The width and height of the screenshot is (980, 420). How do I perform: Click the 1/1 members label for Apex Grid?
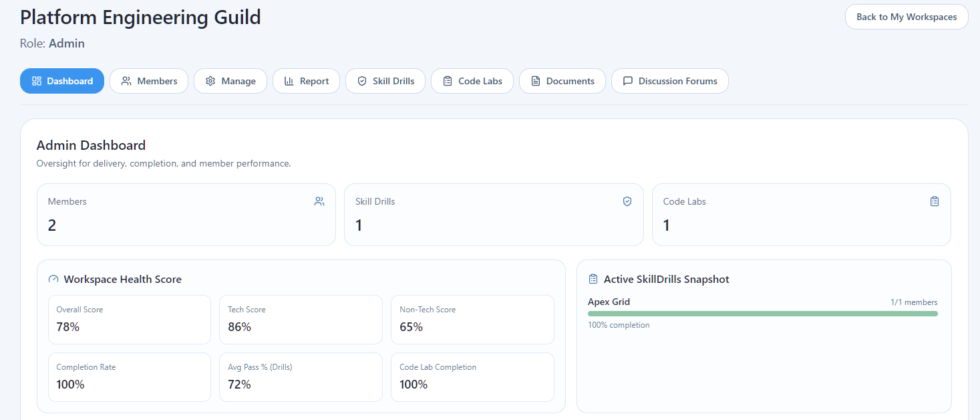click(x=913, y=302)
